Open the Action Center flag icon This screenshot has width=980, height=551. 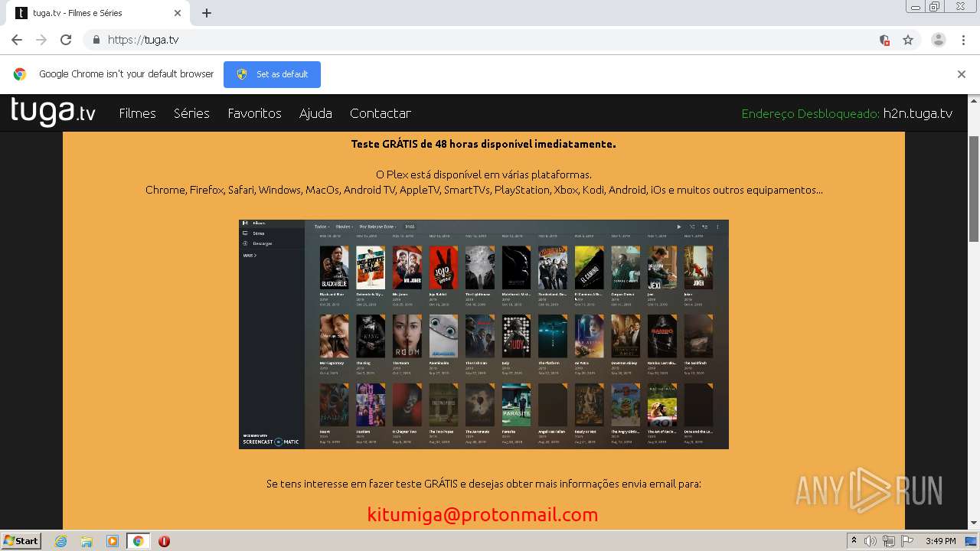tap(907, 541)
